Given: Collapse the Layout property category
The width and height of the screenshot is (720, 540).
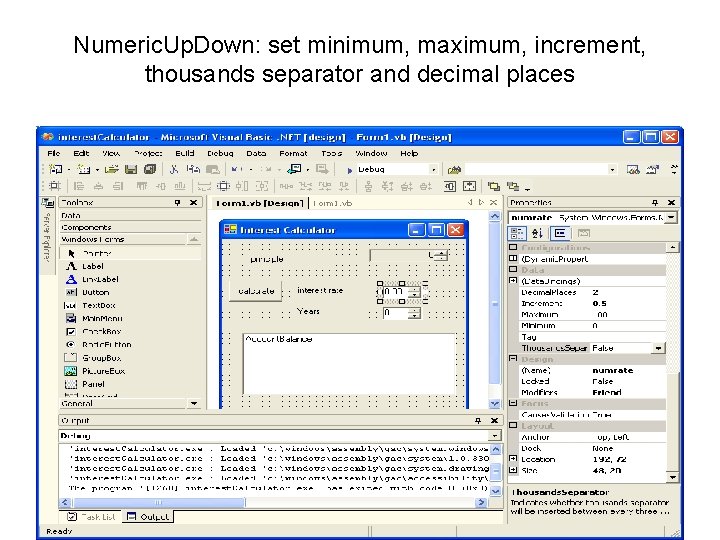Looking at the screenshot, I should (513, 426).
